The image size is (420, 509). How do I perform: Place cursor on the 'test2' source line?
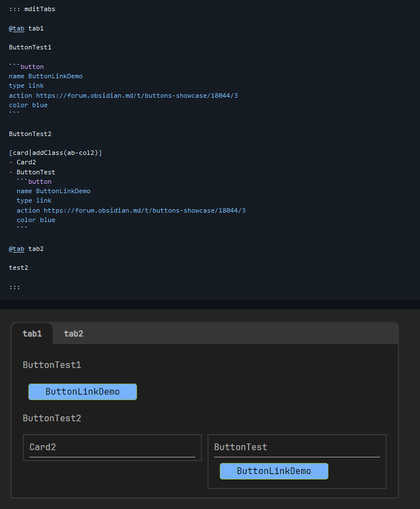point(18,268)
